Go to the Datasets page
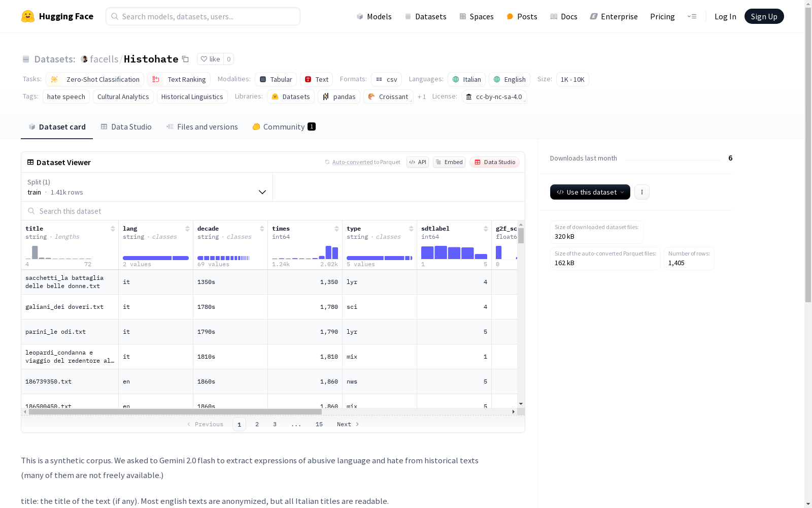Viewport: 812px width, 508px height. coord(425,16)
